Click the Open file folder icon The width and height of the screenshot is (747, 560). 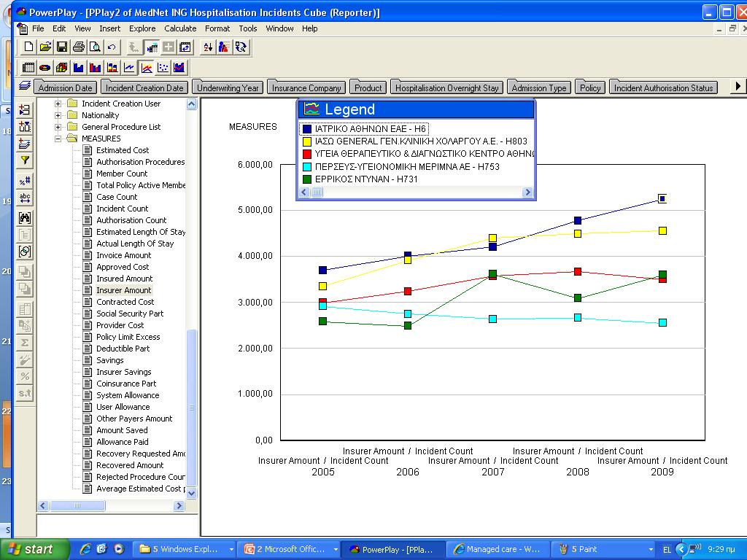point(45,47)
